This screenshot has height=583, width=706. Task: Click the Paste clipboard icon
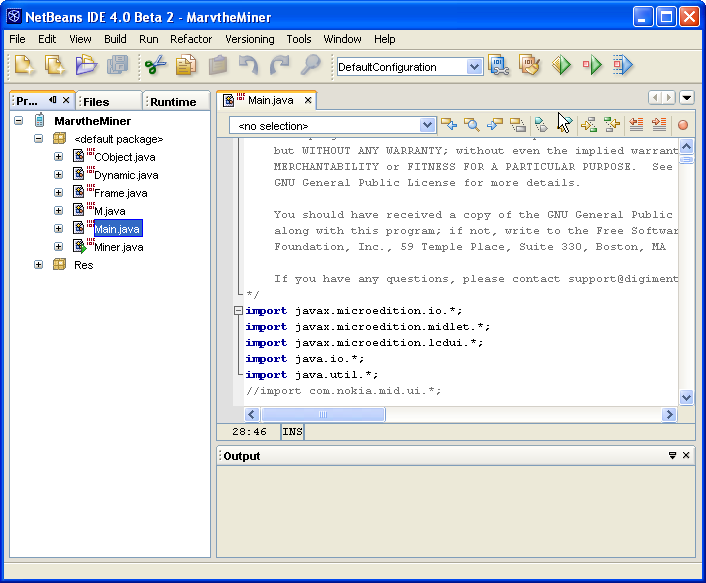[218, 66]
